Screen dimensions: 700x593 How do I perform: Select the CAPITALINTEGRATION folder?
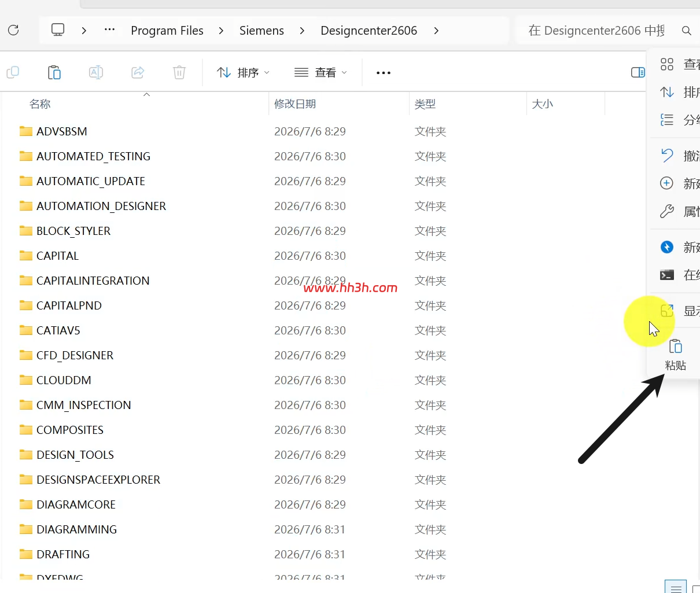[93, 281]
